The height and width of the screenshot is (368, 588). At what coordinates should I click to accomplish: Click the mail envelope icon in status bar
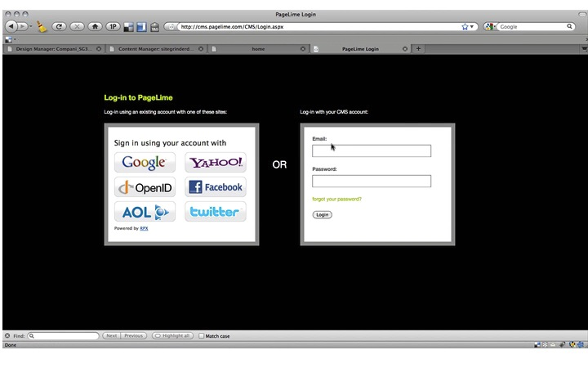(x=553, y=345)
